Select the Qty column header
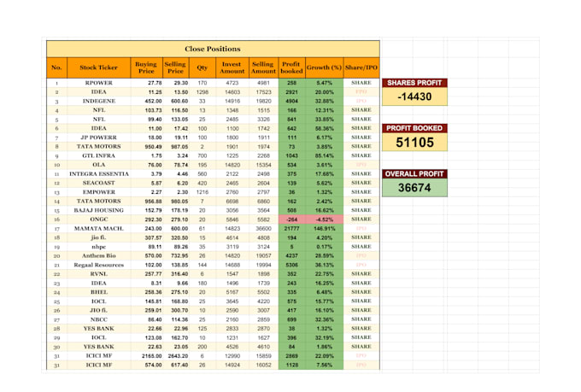The image size is (581, 392). (x=202, y=67)
